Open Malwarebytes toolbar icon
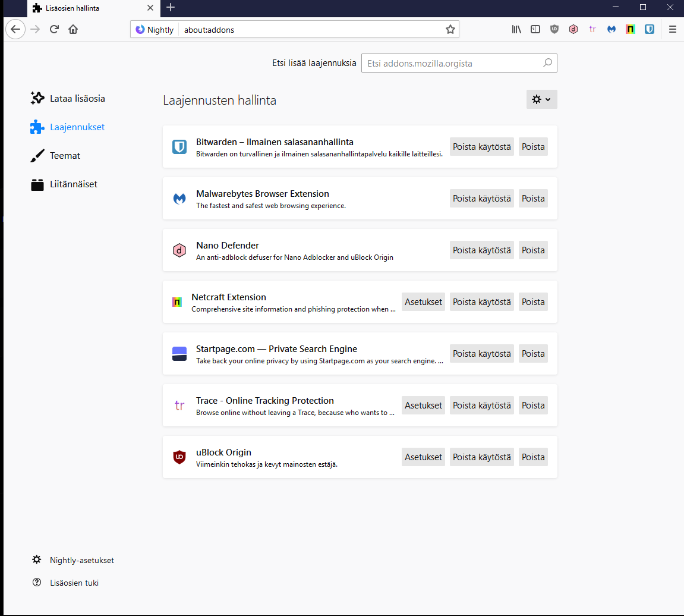 coord(611,29)
